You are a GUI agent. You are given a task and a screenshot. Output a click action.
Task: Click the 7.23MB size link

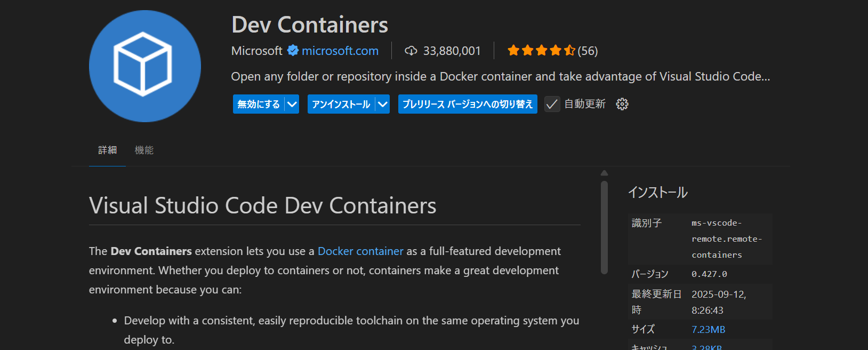click(708, 330)
